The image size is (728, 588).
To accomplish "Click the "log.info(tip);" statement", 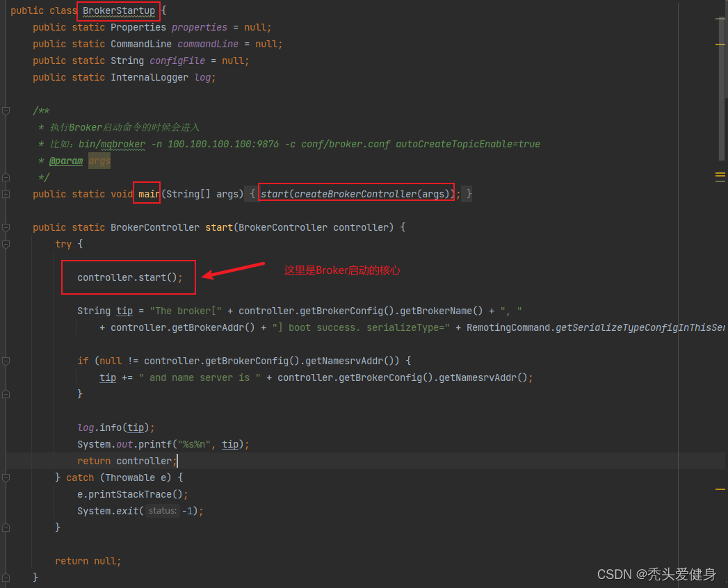I will 116,427.
